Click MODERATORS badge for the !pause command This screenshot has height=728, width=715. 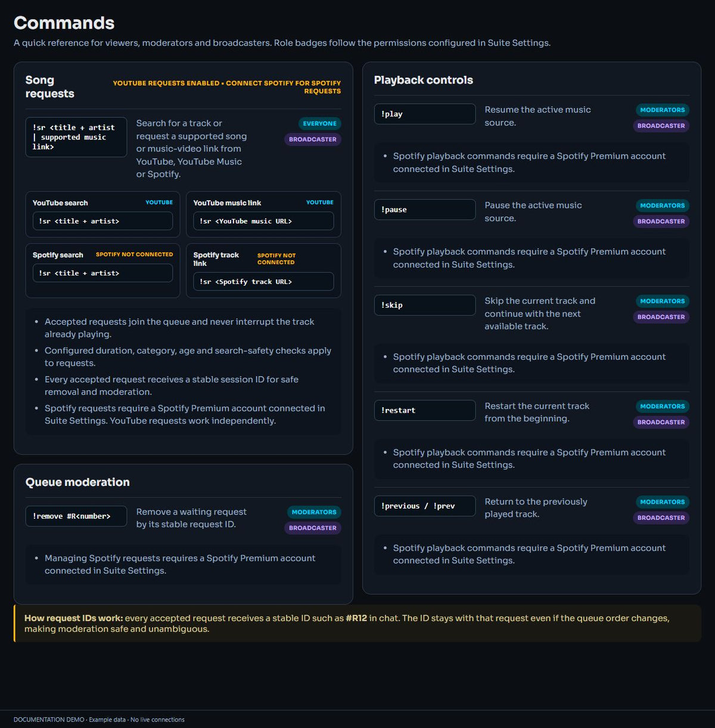tap(662, 206)
